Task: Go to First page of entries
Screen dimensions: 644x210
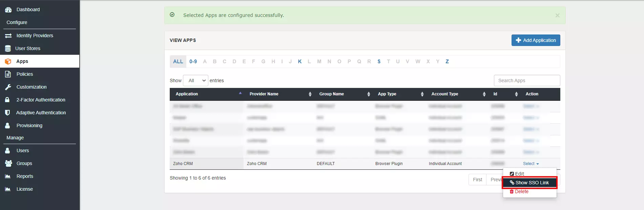Action: pos(477,180)
